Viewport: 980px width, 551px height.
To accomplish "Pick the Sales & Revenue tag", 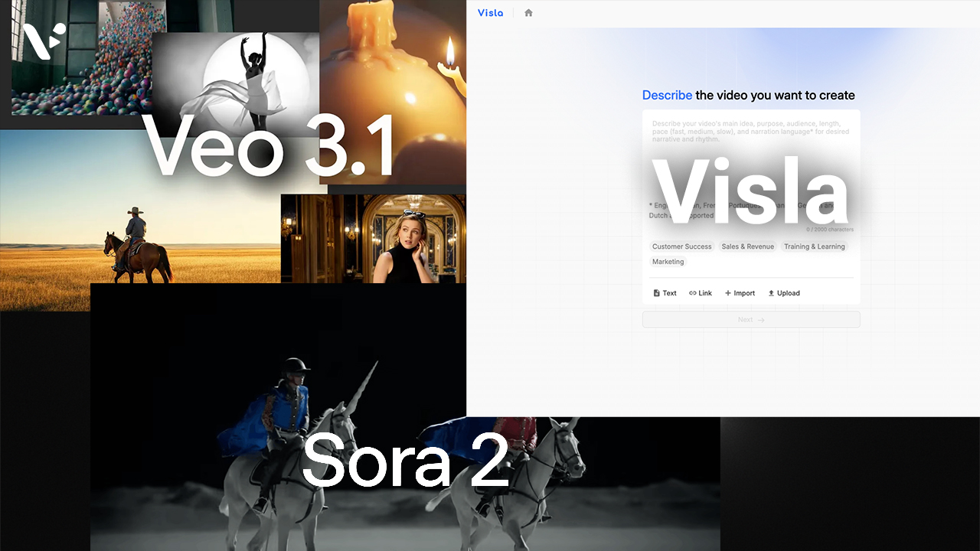I will click(747, 246).
